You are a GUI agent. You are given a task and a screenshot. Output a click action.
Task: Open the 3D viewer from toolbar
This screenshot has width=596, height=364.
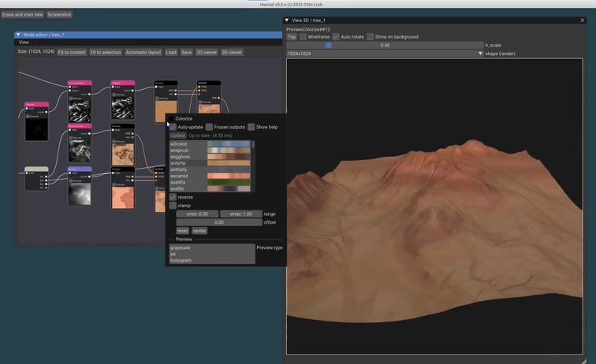[x=232, y=52]
